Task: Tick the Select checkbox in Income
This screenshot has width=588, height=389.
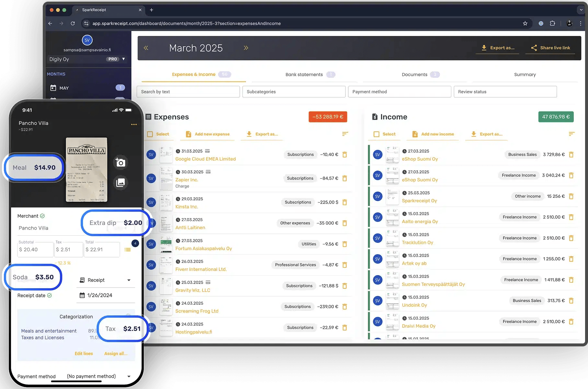Action: (376, 134)
